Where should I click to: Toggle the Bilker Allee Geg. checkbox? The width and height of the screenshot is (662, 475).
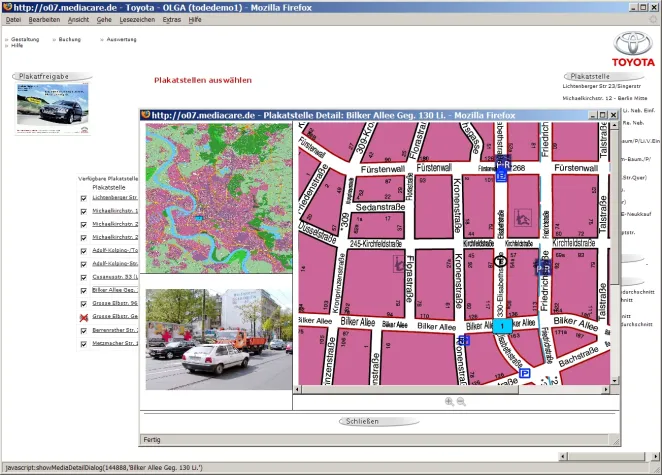(x=83, y=289)
